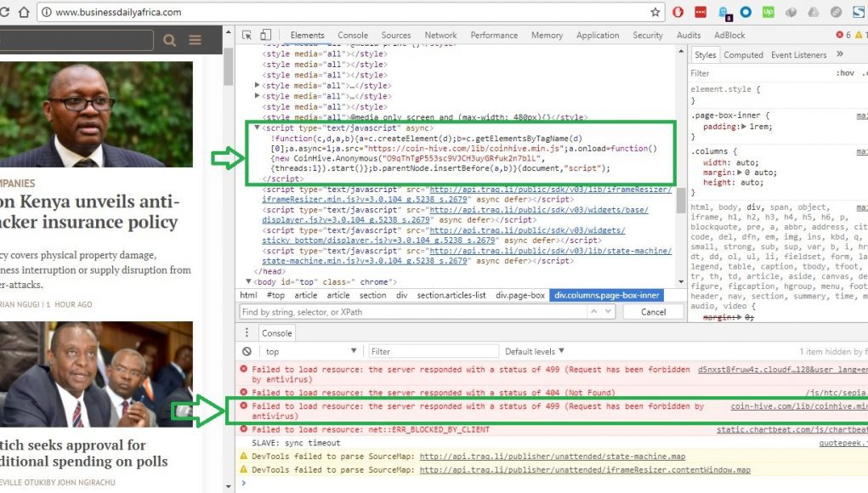
Task: Select the </head> closing tag row
Action: pos(269,271)
